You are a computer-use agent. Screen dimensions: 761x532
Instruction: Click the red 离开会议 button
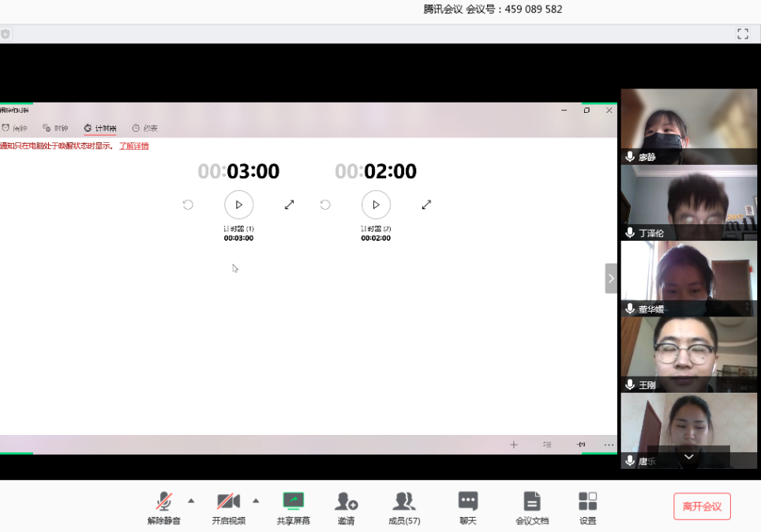[x=702, y=506]
